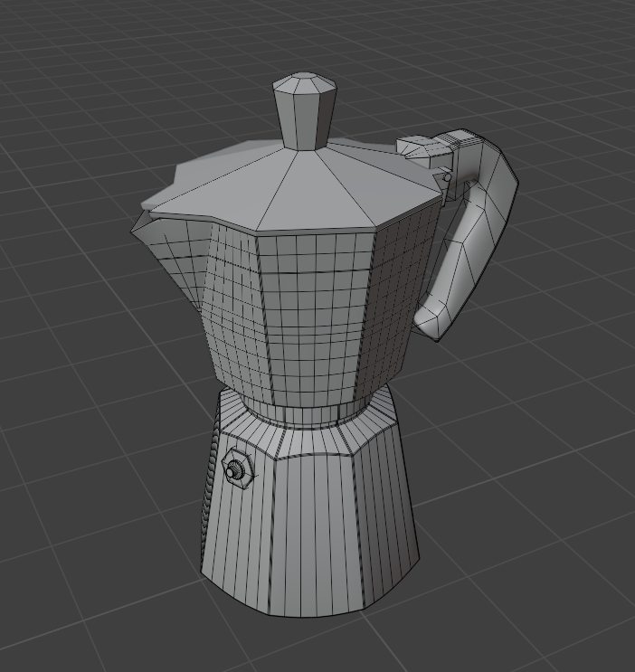Click the pointed spout tip

pos(136,228)
